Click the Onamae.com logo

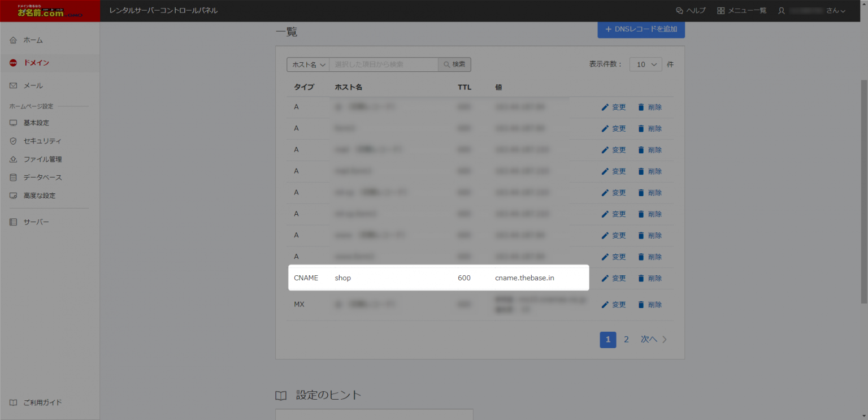tap(50, 11)
